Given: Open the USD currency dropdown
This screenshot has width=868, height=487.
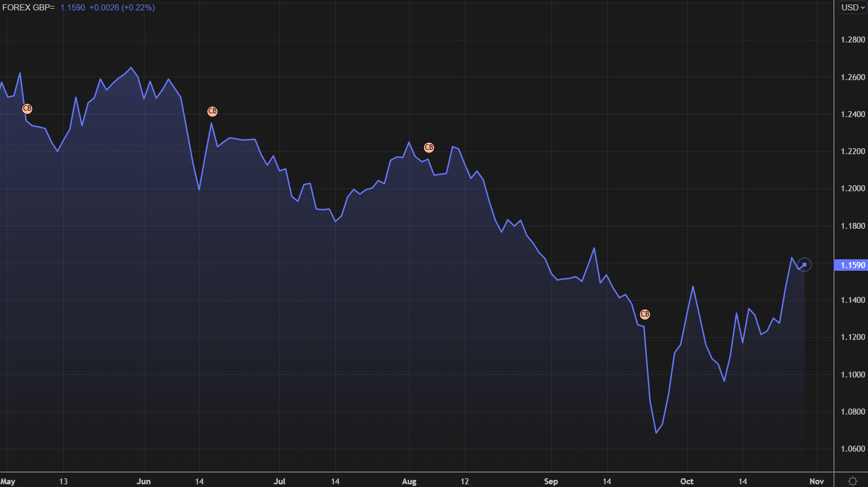Looking at the screenshot, I should (x=853, y=8).
